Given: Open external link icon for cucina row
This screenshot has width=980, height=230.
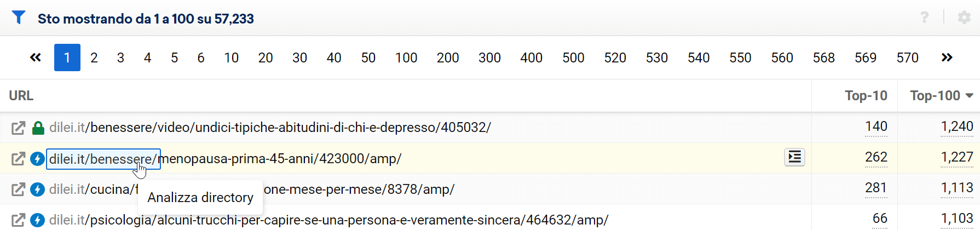Looking at the screenshot, I should (18, 189).
